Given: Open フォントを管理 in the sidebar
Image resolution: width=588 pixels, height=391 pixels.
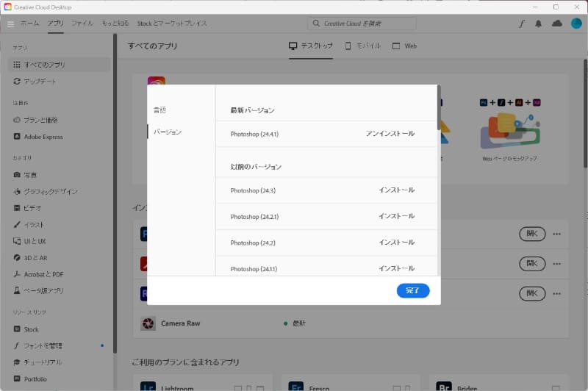Looking at the screenshot, I should click(x=38, y=345).
